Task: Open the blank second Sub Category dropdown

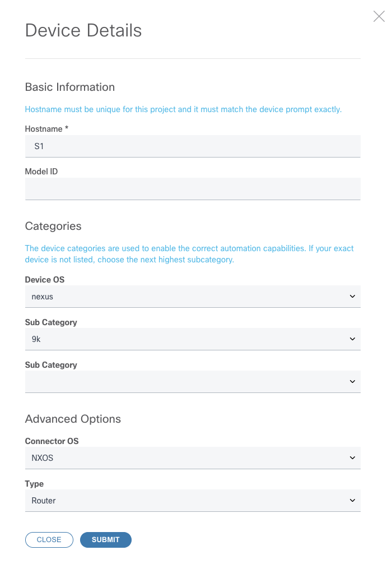Action: 185,382
